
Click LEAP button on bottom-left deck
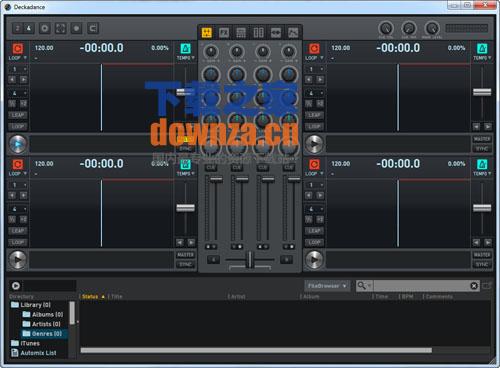(x=18, y=231)
